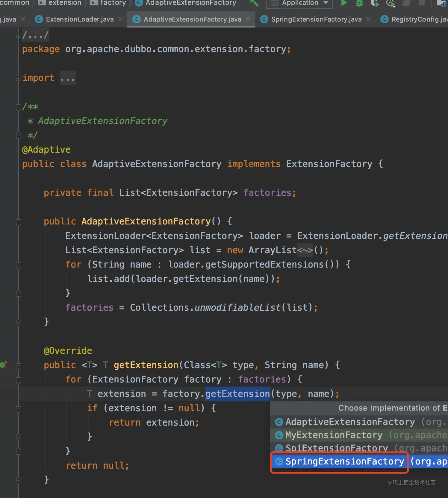This screenshot has height=498, width=448.
Task: Click the 'common' breadcrumb item
Action: click(x=14, y=3)
